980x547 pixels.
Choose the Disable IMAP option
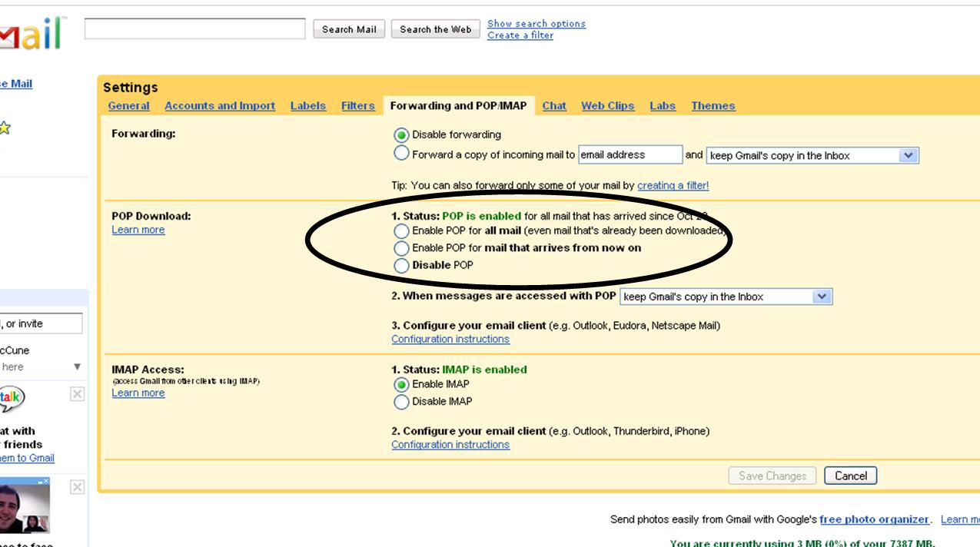pos(401,402)
